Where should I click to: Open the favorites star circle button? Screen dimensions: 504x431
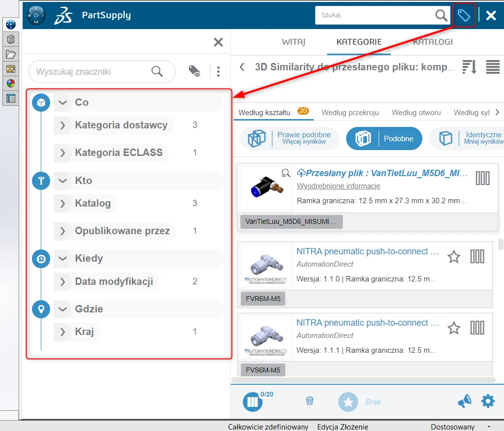pyautogui.click(x=348, y=402)
